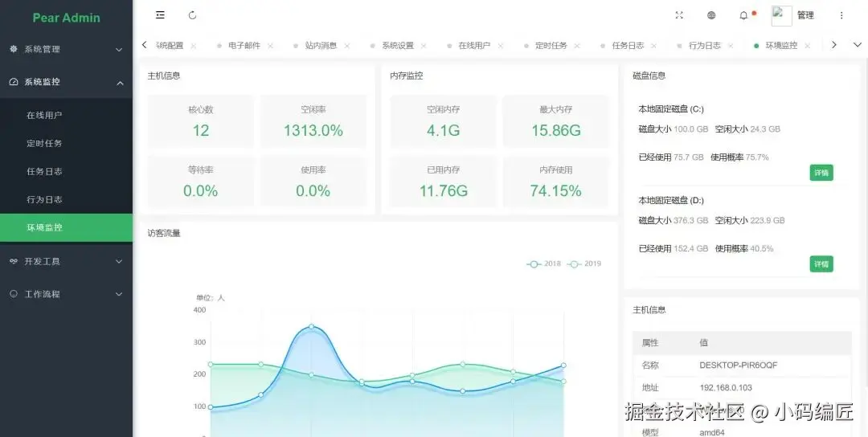The height and width of the screenshot is (437, 868).
Task: Switch to 系统设置 tab
Action: coord(398,45)
